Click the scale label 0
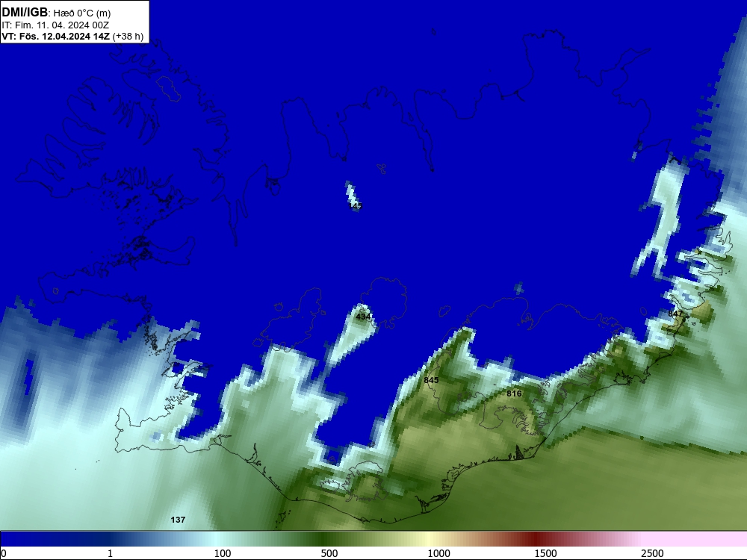Image resolution: width=747 pixels, height=560 pixels. tap(4, 553)
